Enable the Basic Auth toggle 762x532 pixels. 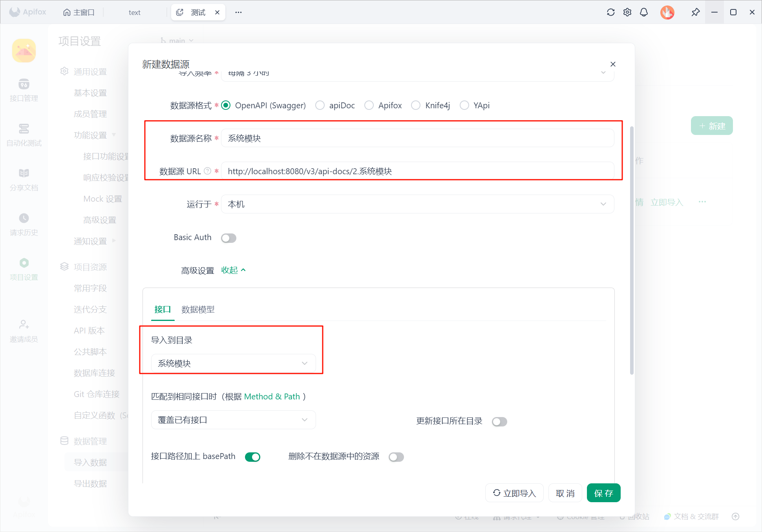click(228, 238)
